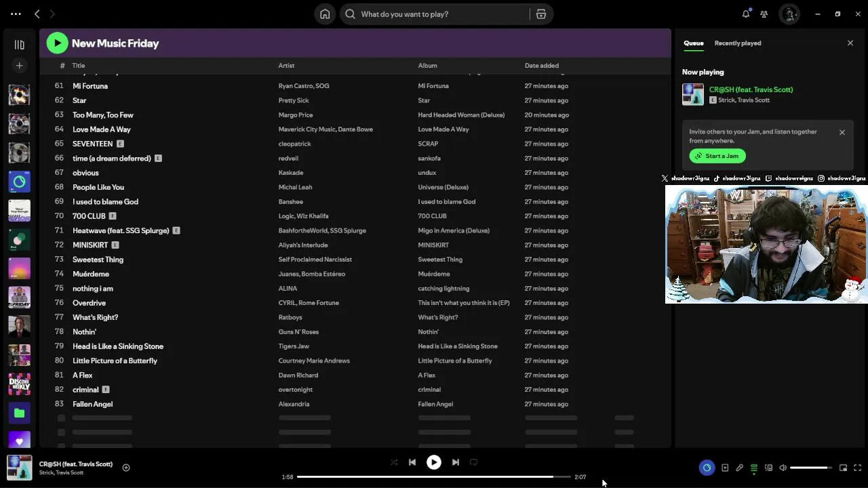Dismiss the Jam invitation card
The width and height of the screenshot is (868, 488).
point(842,132)
